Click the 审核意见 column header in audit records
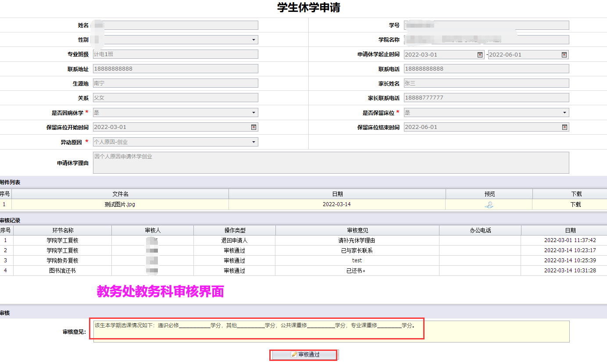 (357, 230)
